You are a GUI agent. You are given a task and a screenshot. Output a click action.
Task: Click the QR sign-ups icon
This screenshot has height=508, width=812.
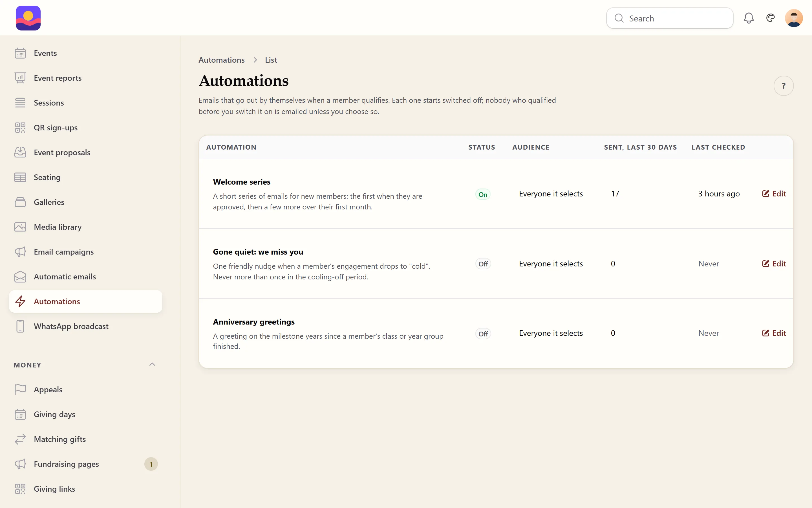pyautogui.click(x=20, y=128)
